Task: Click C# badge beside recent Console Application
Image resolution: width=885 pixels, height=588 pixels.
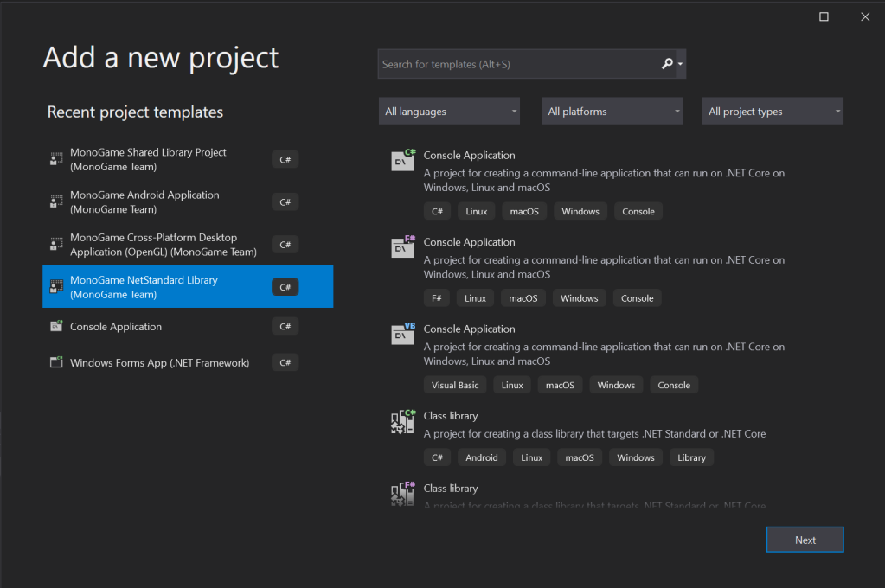Action: click(285, 326)
